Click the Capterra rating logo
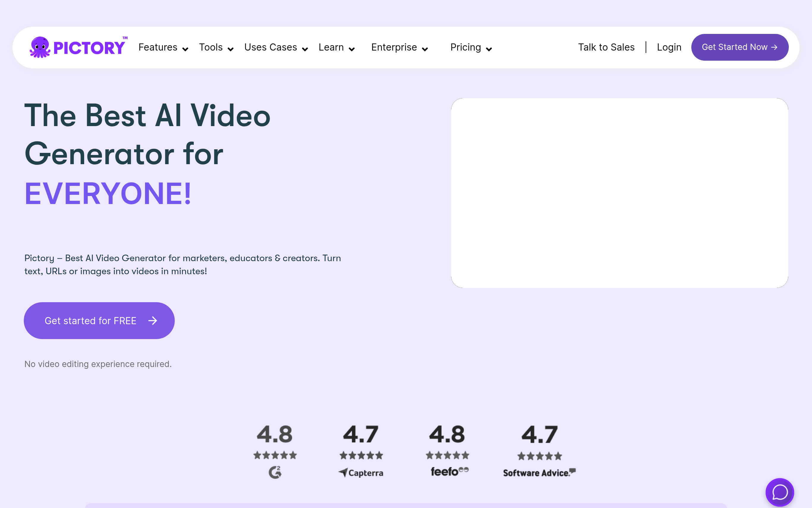This screenshot has height=508, width=812. pyautogui.click(x=361, y=473)
